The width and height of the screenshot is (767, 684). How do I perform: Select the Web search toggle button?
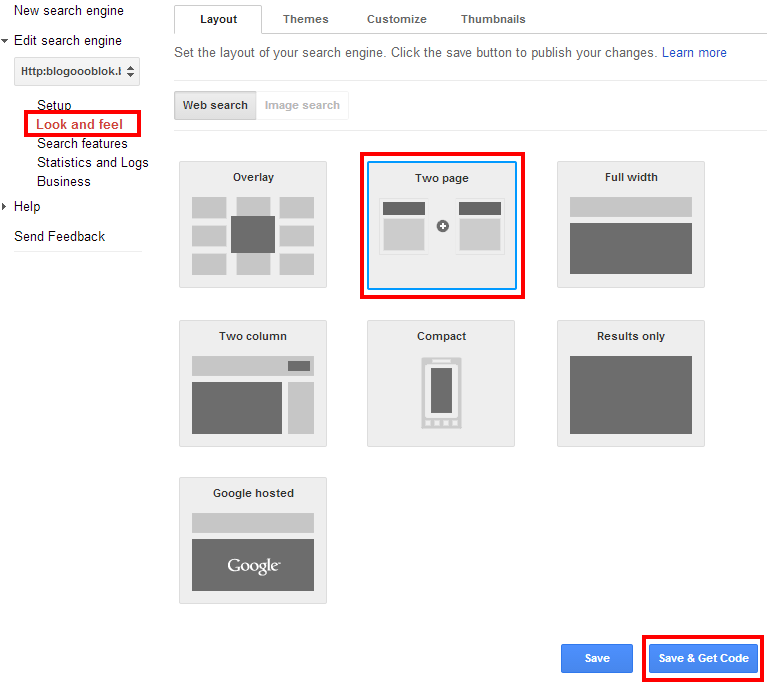click(x=215, y=105)
